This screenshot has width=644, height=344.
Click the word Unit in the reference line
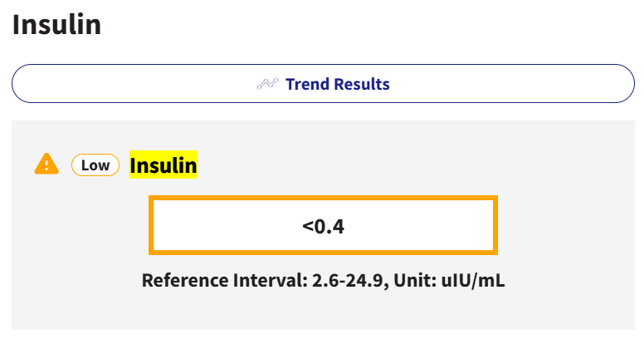click(415, 280)
